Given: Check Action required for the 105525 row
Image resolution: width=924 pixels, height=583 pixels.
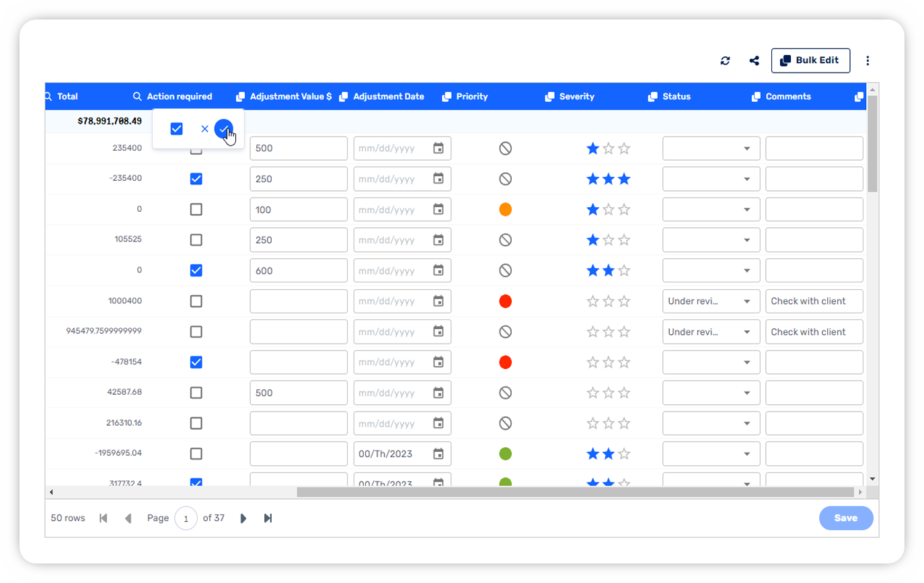Looking at the screenshot, I should 196,240.
